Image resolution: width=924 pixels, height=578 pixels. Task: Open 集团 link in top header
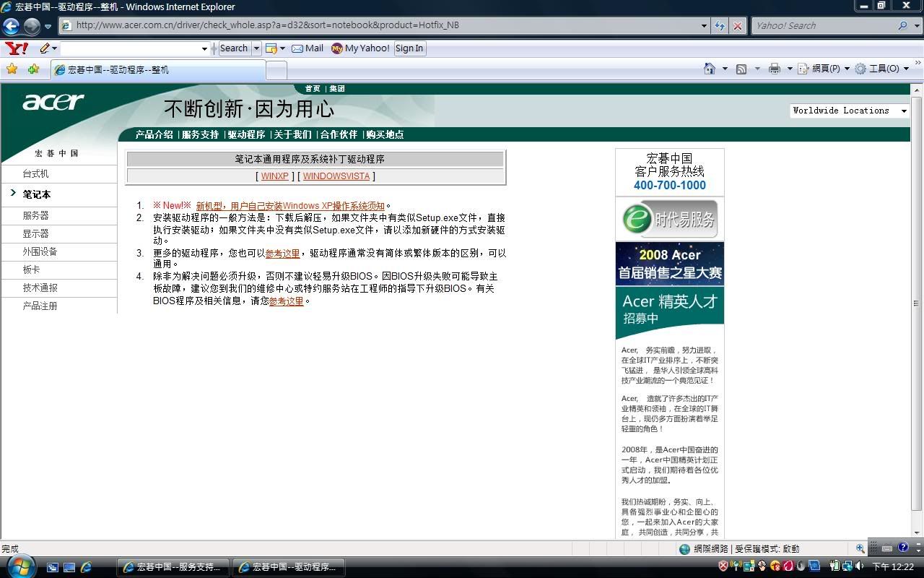click(x=337, y=89)
